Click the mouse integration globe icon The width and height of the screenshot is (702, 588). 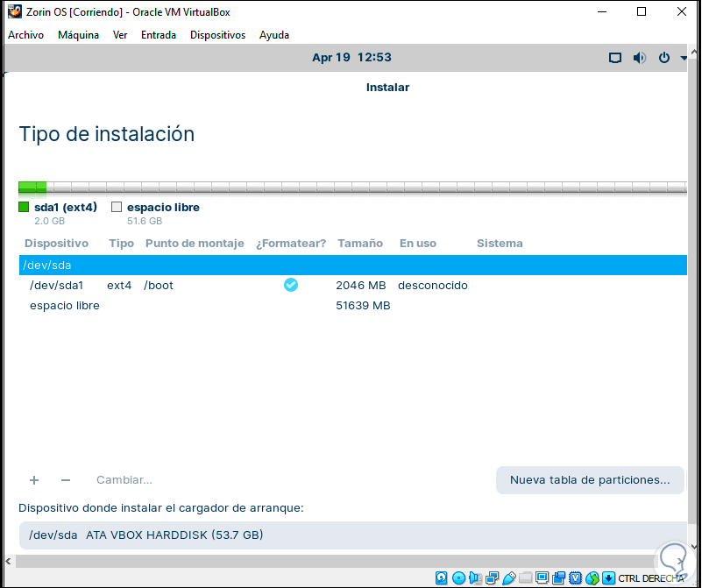point(592,577)
